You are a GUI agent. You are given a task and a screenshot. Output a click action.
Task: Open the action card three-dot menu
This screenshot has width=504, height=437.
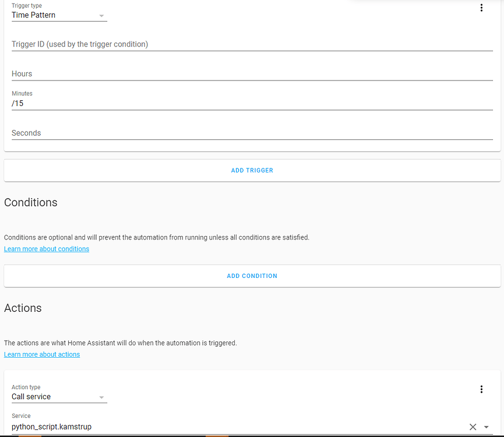pos(481,389)
